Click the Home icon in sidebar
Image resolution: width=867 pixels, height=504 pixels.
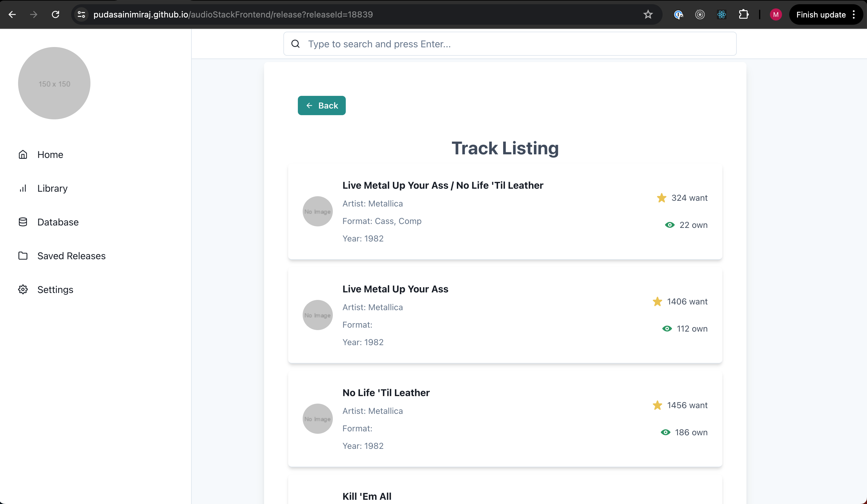click(x=23, y=154)
